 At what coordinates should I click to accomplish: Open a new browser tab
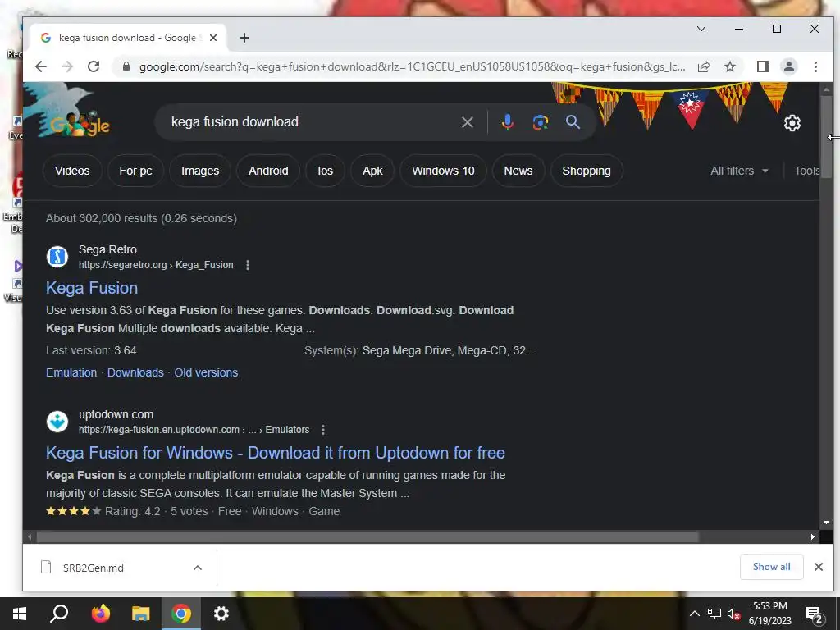244,38
